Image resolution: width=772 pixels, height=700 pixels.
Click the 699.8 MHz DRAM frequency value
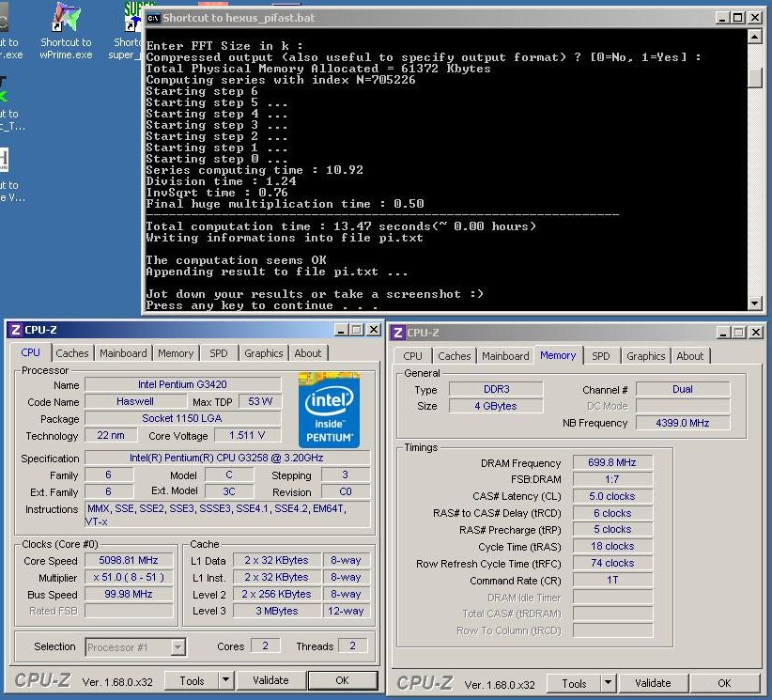(612, 462)
